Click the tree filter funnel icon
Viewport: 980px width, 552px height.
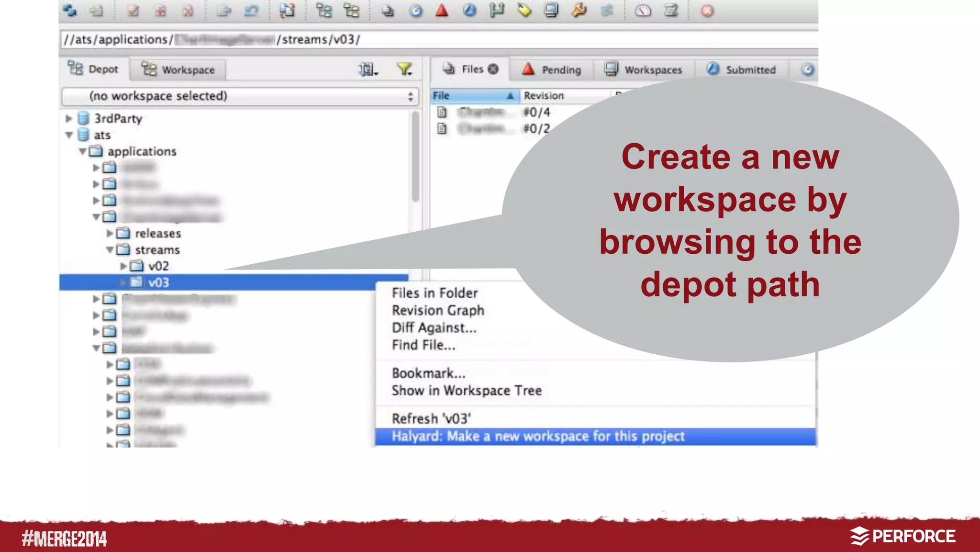[x=405, y=69]
